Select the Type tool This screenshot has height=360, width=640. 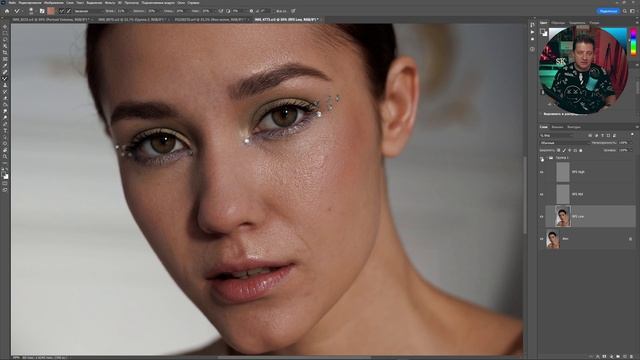pos(5,131)
